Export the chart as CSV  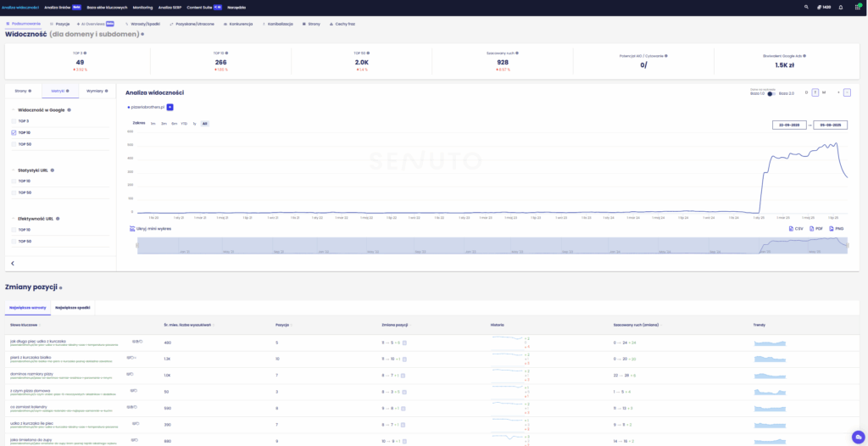795,228
